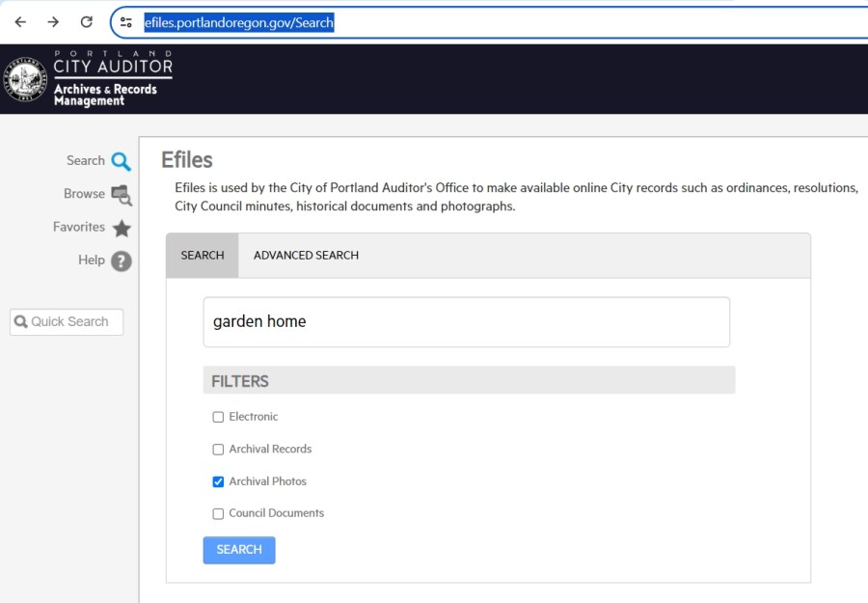This screenshot has height=603, width=868.
Task: Click the magnifier inside Quick Search box
Action: click(x=21, y=320)
